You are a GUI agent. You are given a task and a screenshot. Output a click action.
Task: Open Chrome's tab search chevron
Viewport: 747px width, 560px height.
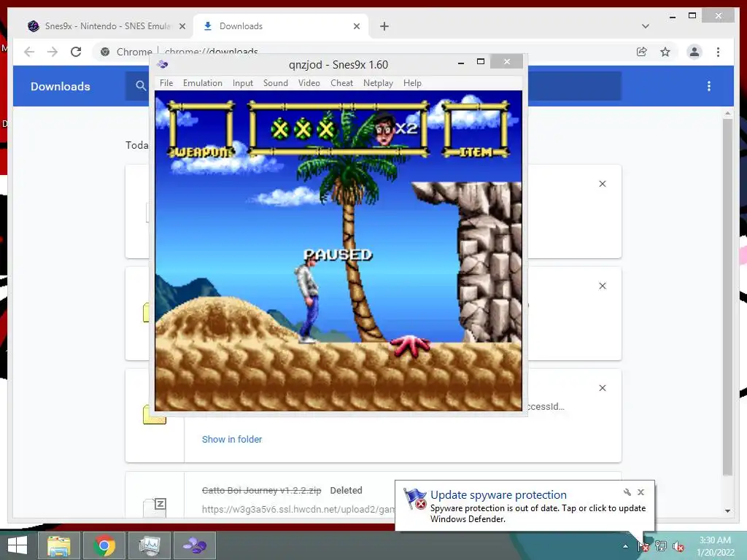point(645,26)
